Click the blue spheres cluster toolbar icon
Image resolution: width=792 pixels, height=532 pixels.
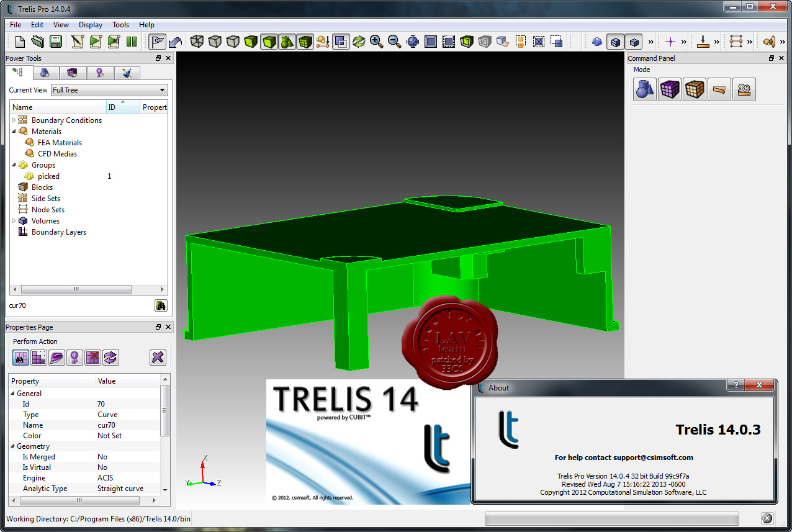[597, 42]
